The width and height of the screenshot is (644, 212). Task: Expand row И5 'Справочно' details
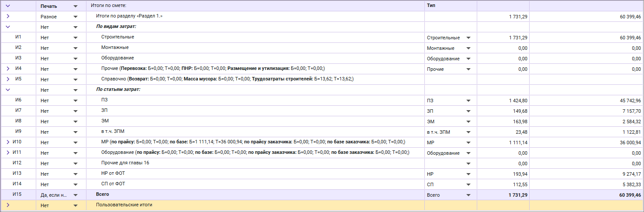pos(7,79)
